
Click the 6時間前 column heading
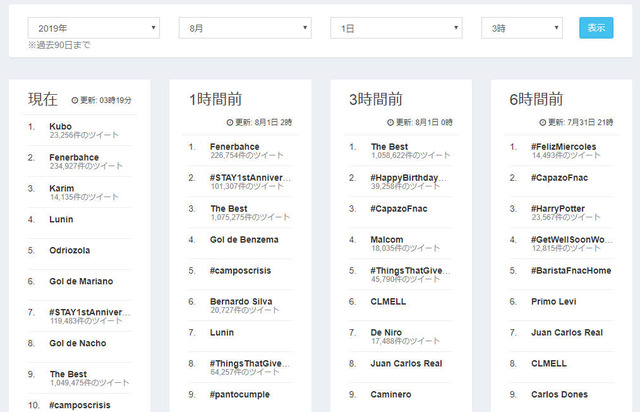point(536,99)
